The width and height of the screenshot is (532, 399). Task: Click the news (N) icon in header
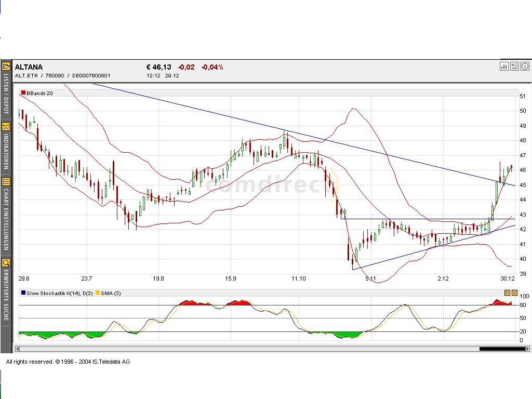pyautogui.click(x=514, y=66)
